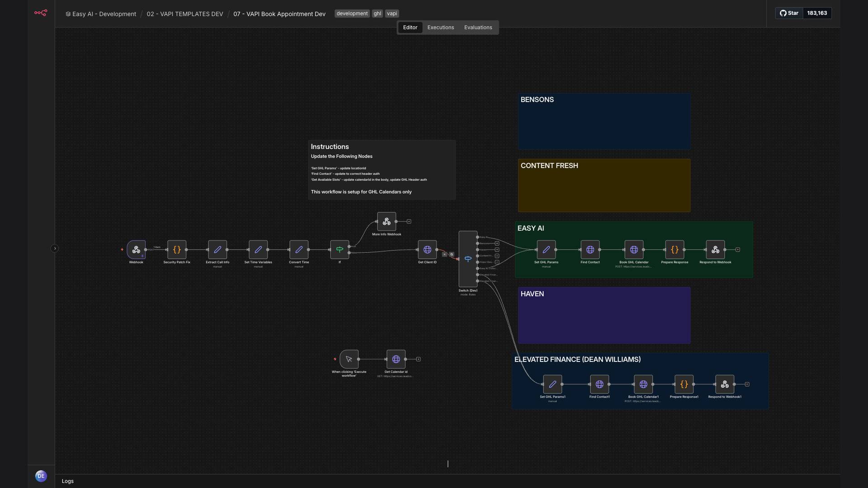Select the More Info Webhook node
The width and height of the screenshot is (868, 488).
[x=387, y=221]
